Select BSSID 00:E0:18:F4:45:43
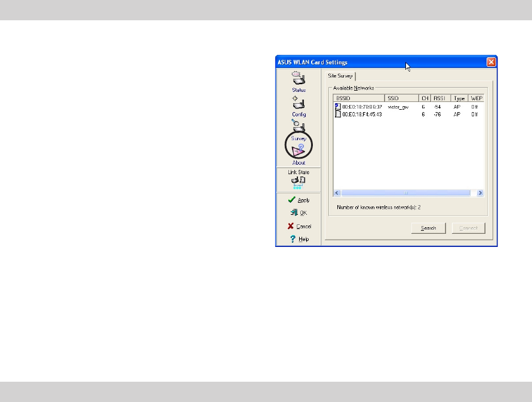 [x=362, y=115]
